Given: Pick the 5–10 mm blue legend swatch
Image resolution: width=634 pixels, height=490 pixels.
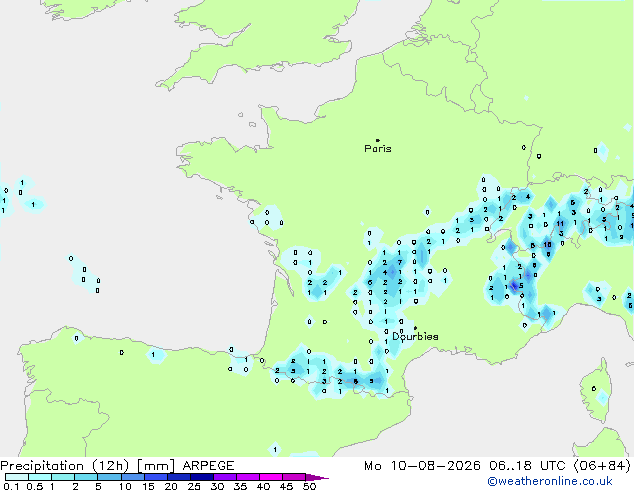Looking at the screenshot, I should pos(109,477).
